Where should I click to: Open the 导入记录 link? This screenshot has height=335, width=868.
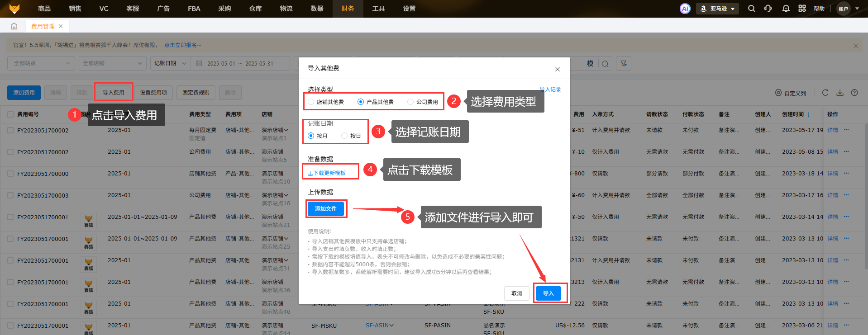550,90
